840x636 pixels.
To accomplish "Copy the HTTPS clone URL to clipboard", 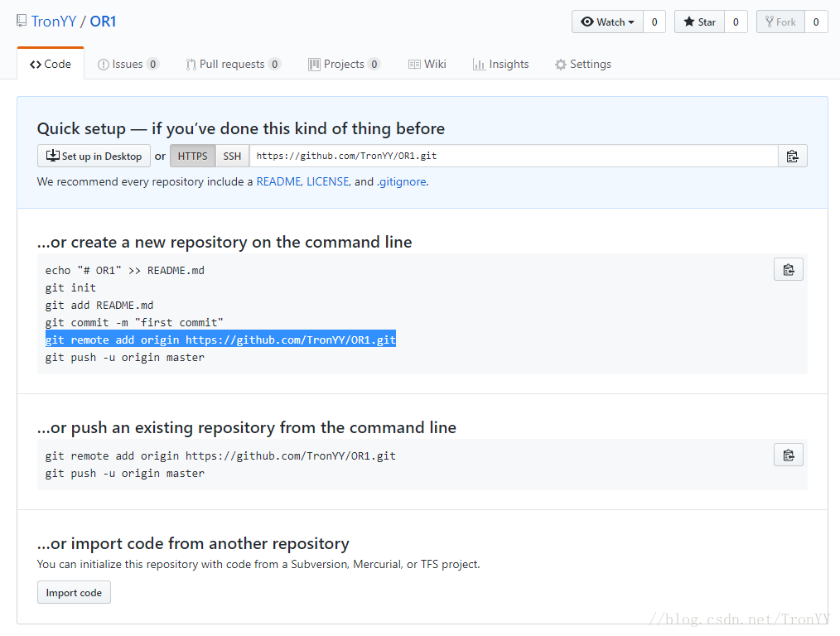I will click(x=792, y=157).
